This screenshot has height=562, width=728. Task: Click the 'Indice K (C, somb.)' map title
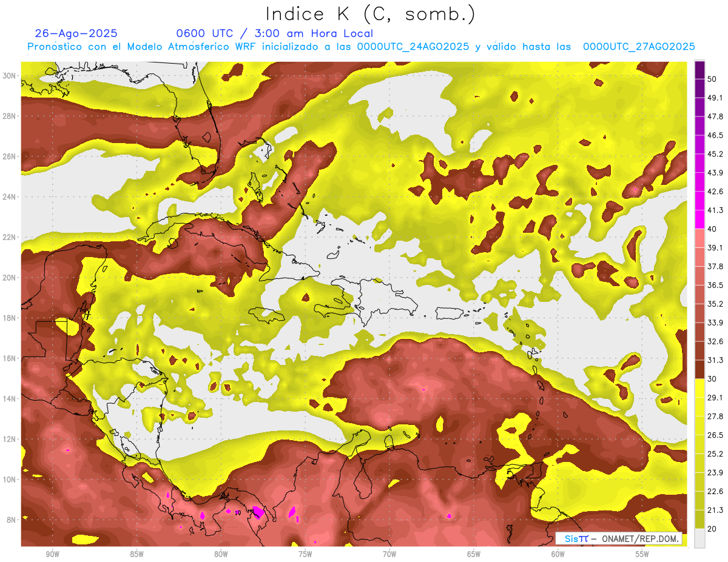pyautogui.click(x=370, y=14)
